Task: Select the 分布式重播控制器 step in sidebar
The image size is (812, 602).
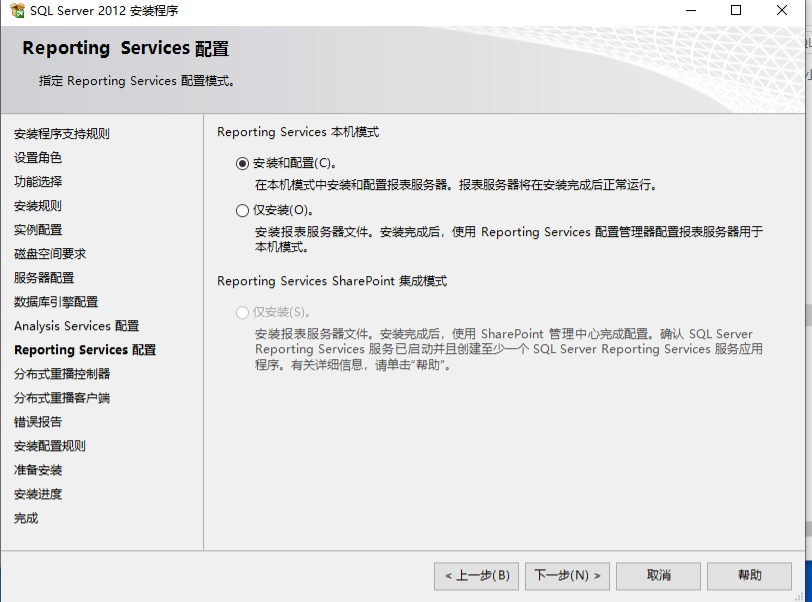Action: tap(62, 374)
